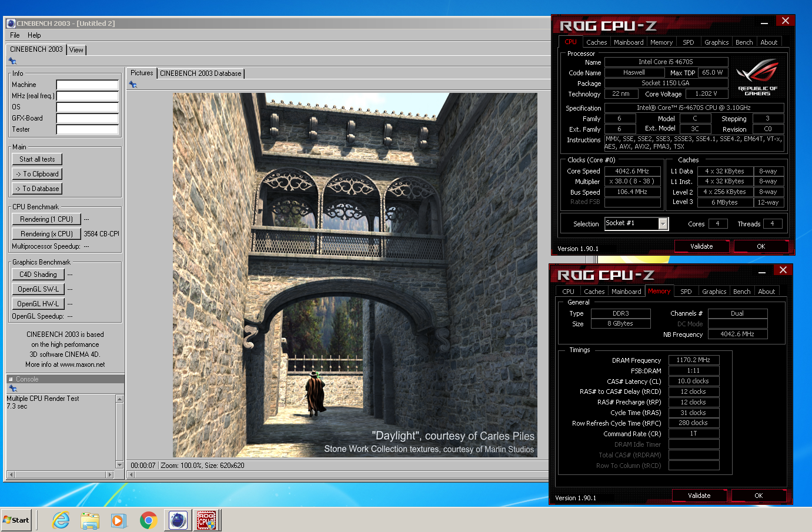Open Bench tab in upper CPU-Z window
812x532 pixels.
click(744, 42)
